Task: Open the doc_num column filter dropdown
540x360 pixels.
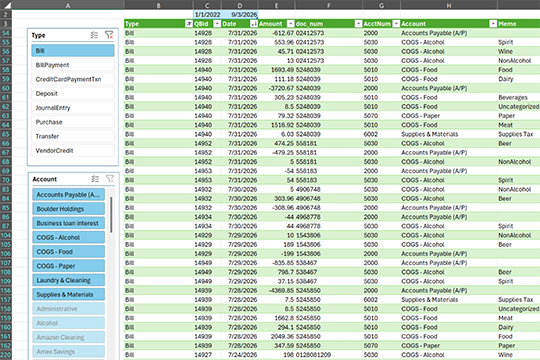Action: (359, 24)
